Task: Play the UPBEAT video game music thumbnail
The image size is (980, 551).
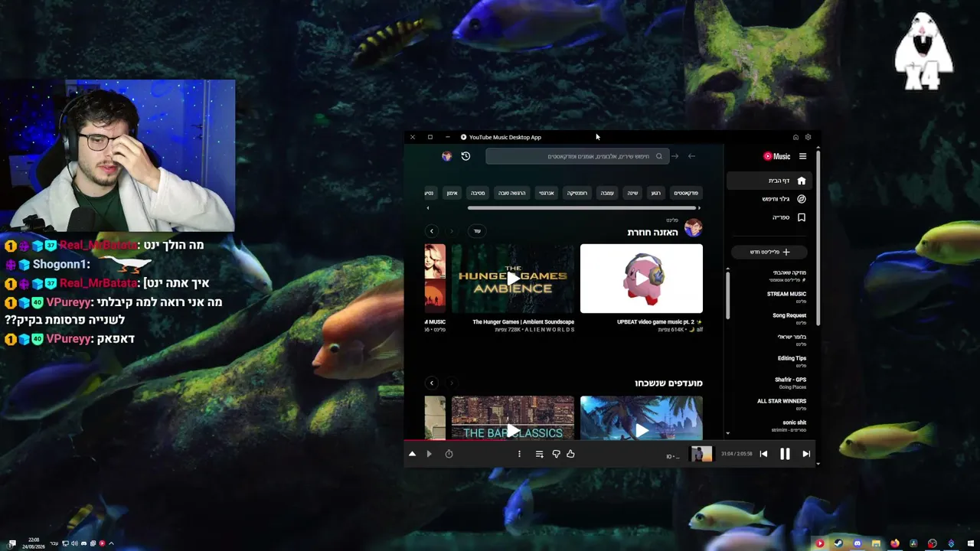Action: [x=642, y=279]
